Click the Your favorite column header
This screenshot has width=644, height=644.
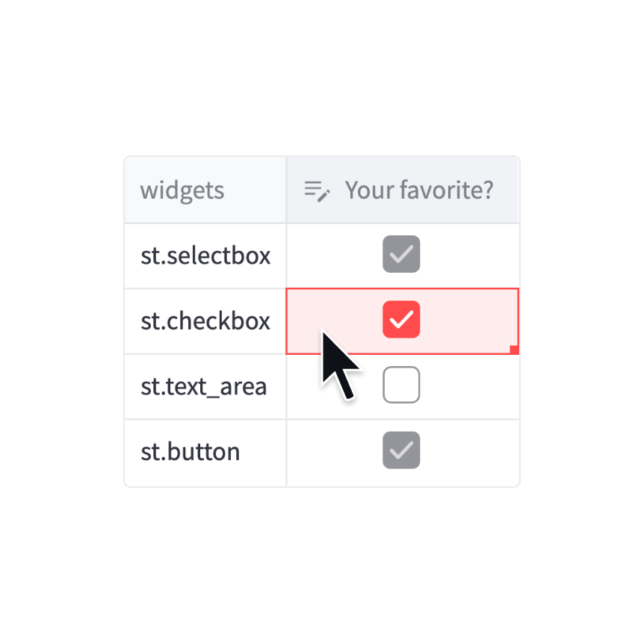[x=418, y=190]
